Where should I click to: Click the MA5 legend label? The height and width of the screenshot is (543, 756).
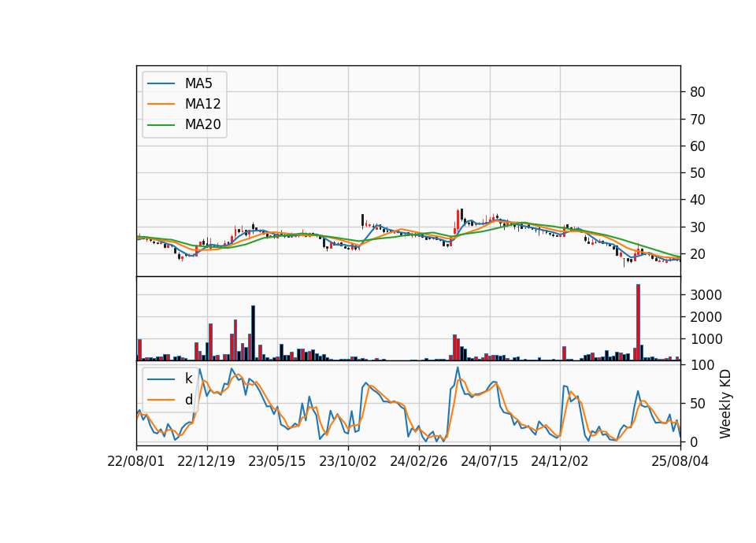click(x=198, y=83)
